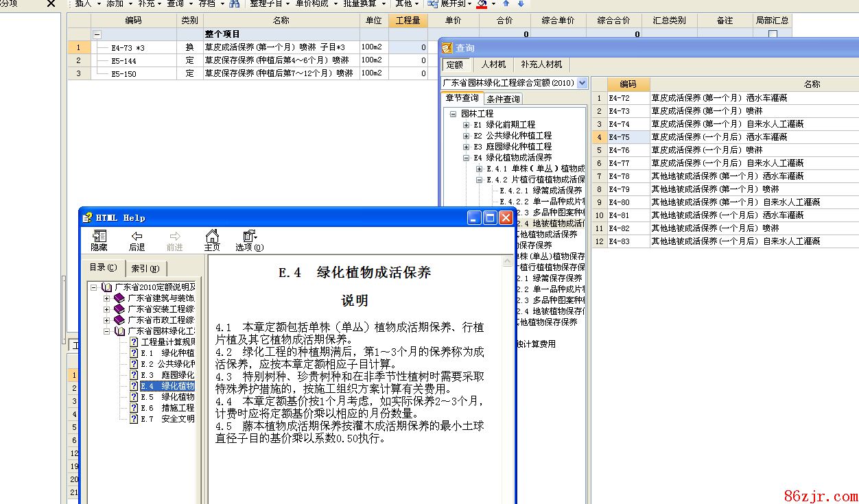The height and width of the screenshot is (504, 859).
Task: Switch to the 人材机 tab in query window
Action: click(x=493, y=64)
